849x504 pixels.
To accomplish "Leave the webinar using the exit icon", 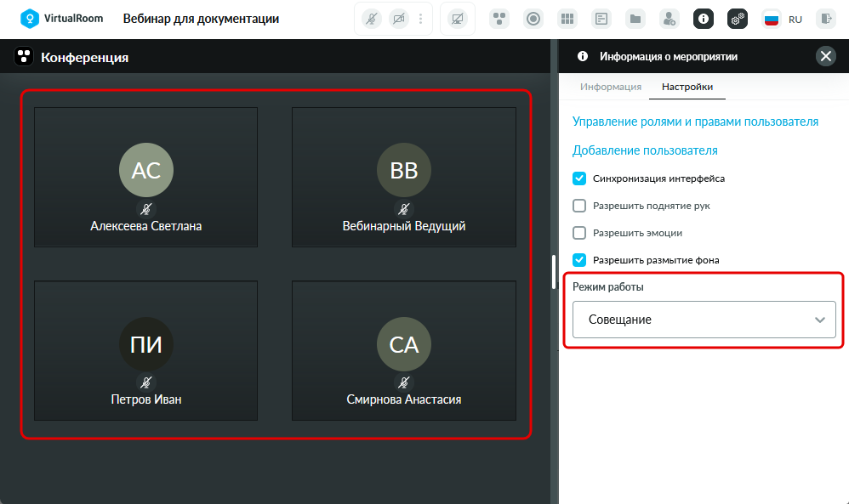I will tap(826, 20).
